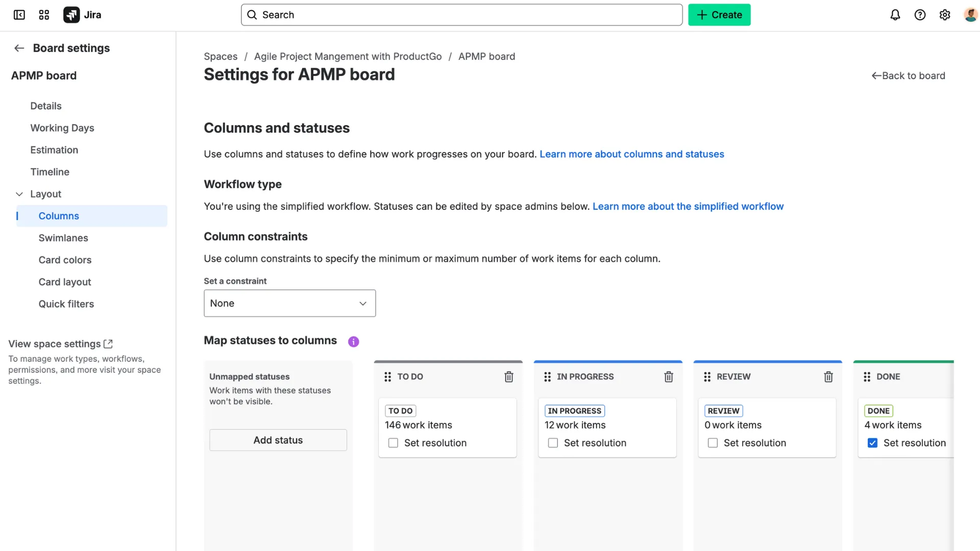The width and height of the screenshot is (980, 551).
Task: Disable Set resolution for DONE column
Action: pyautogui.click(x=873, y=443)
